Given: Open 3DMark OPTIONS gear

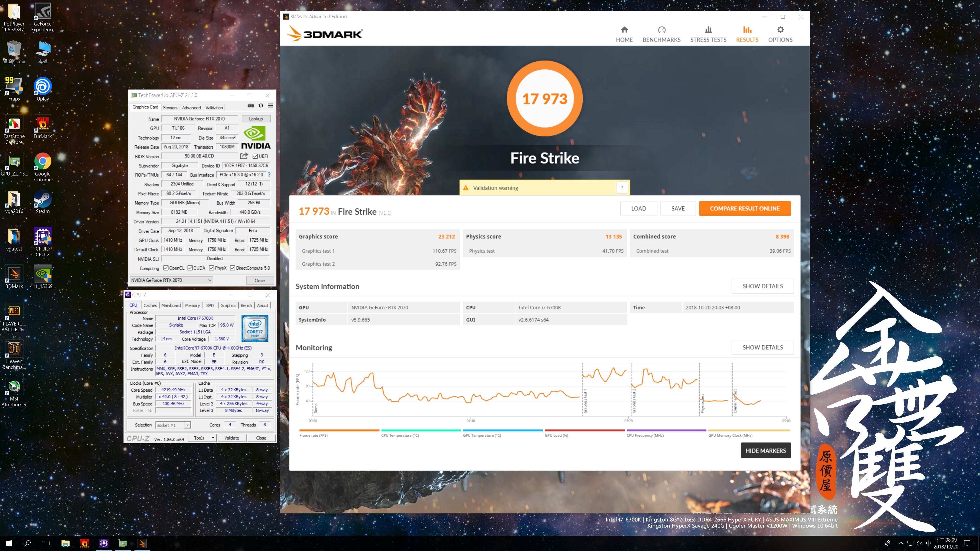Looking at the screenshot, I should coord(780,34).
